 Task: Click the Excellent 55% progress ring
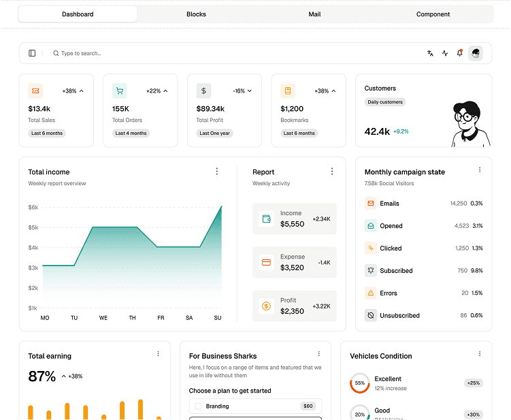click(360, 383)
